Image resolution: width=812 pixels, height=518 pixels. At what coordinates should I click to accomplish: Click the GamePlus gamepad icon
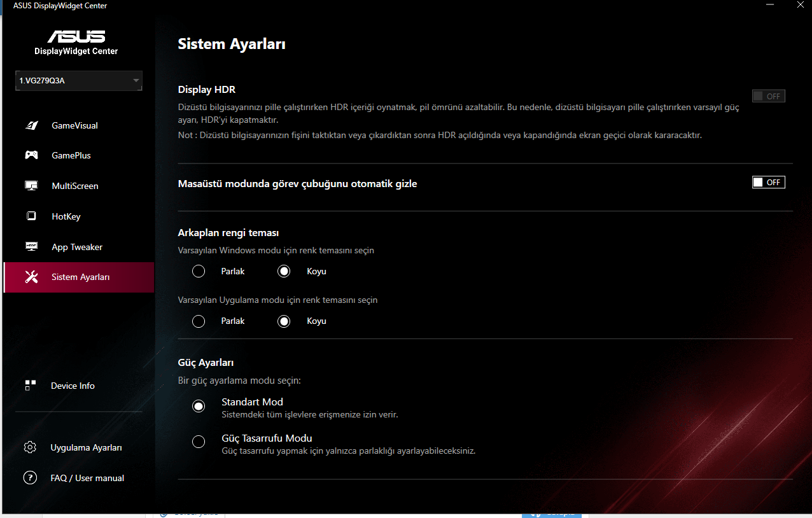pyautogui.click(x=31, y=155)
